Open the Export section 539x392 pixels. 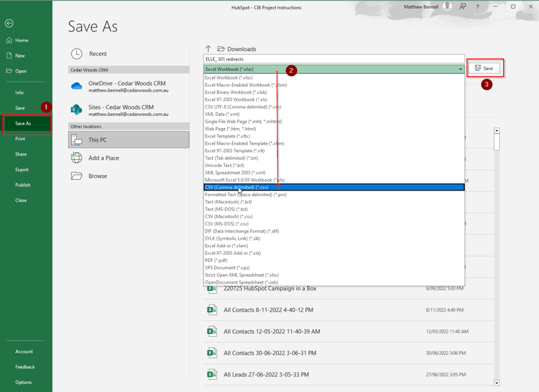[22, 170]
